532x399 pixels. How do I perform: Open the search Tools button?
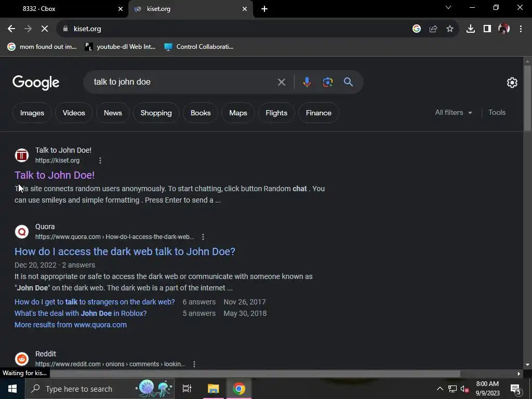[x=497, y=112]
